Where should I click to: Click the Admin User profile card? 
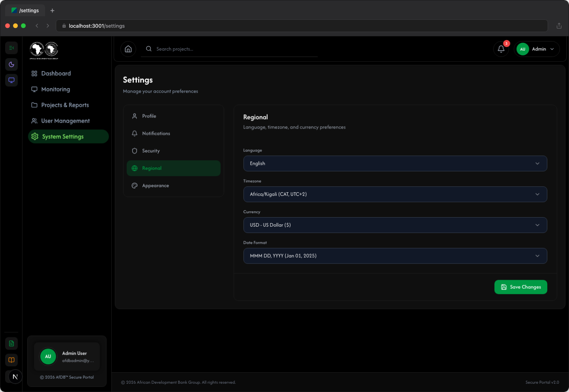click(x=67, y=356)
